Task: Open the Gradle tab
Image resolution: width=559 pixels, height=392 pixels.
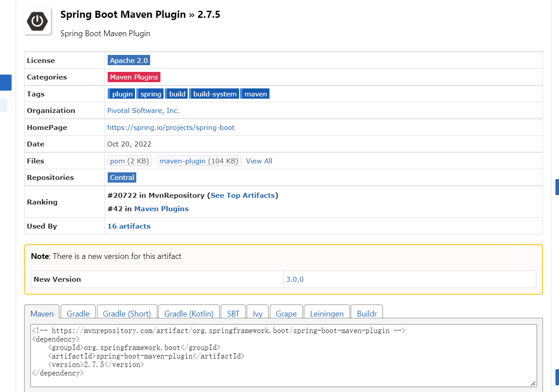Action: (78, 314)
